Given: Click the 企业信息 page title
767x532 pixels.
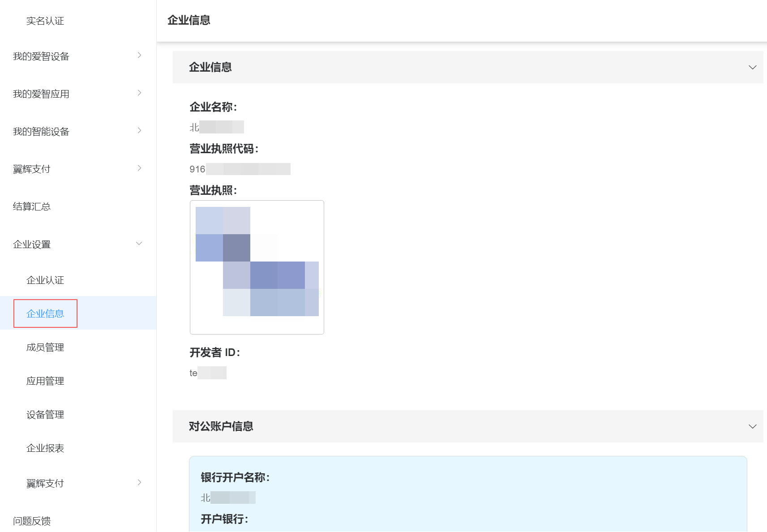Looking at the screenshot, I should [x=189, y=20].
